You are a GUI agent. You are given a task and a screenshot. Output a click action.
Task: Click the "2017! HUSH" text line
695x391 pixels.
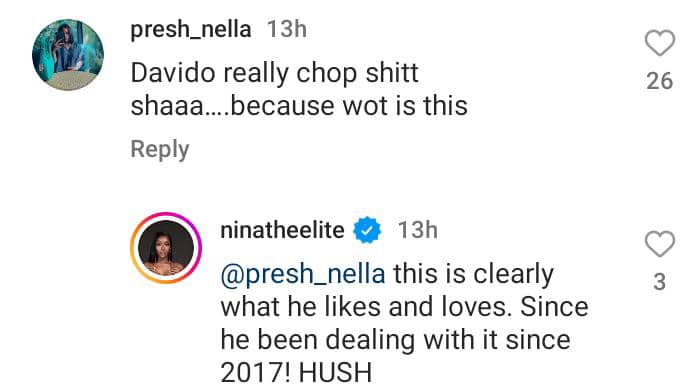click(x=296, y=373)
